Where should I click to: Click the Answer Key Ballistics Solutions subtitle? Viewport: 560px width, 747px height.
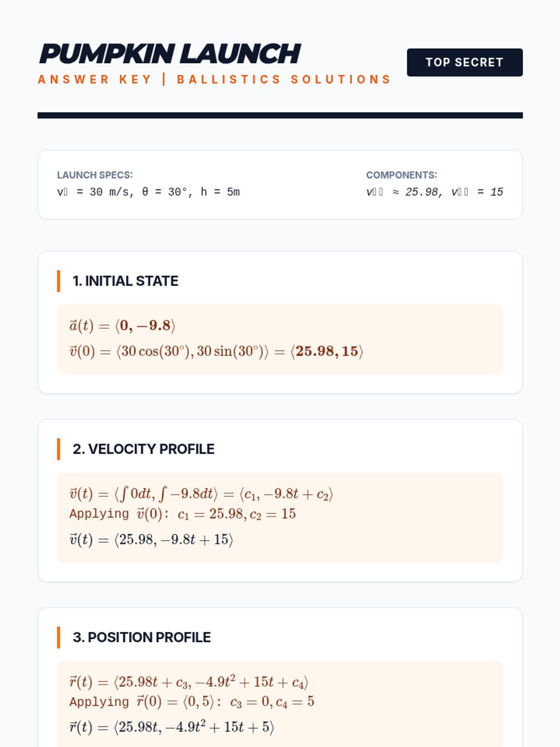point(214,79)
